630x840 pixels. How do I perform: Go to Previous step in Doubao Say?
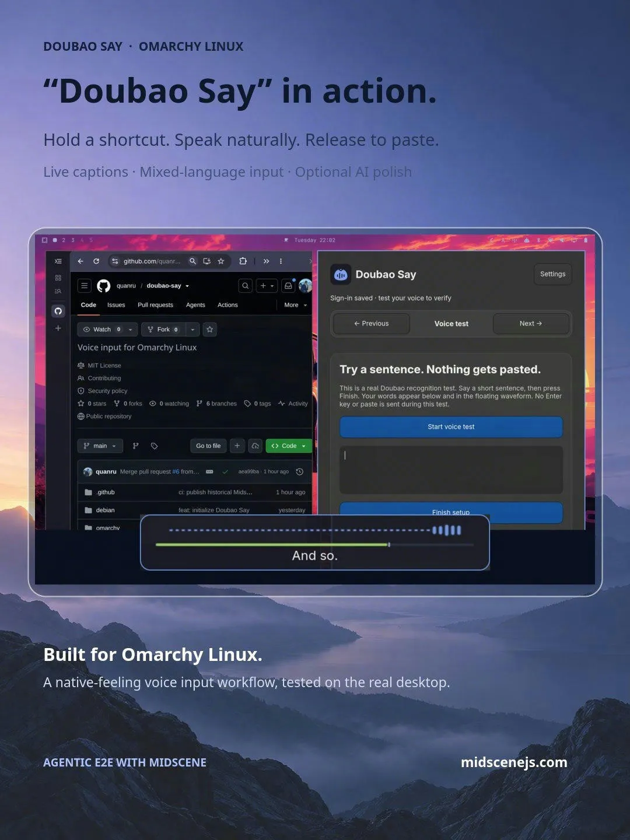pyautogui.click(x=371, y=324)
